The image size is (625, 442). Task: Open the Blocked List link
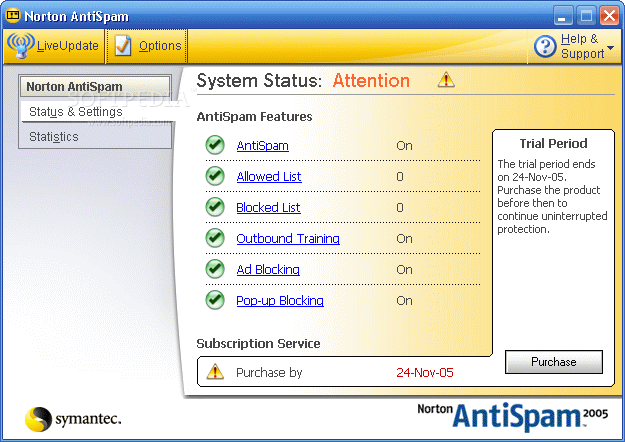coord(268,208)
